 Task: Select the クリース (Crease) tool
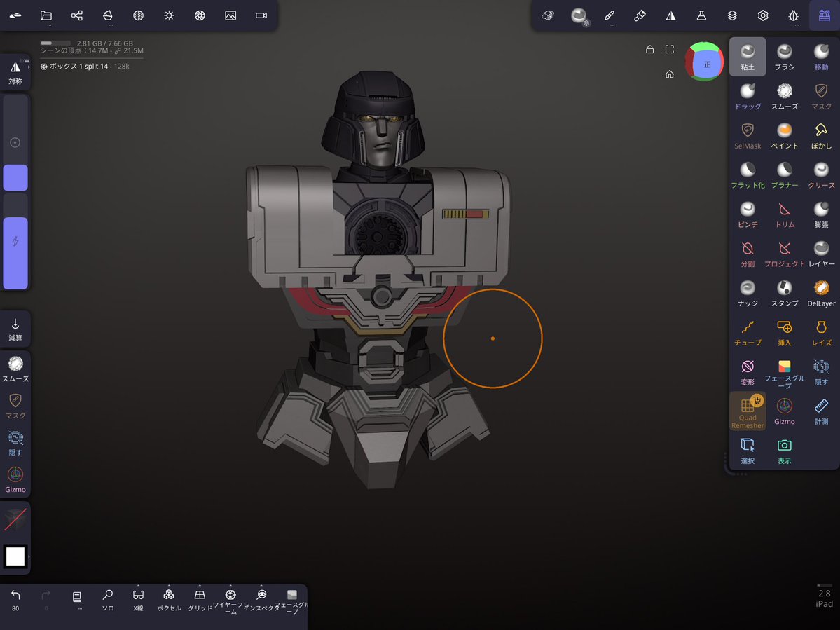821,175
